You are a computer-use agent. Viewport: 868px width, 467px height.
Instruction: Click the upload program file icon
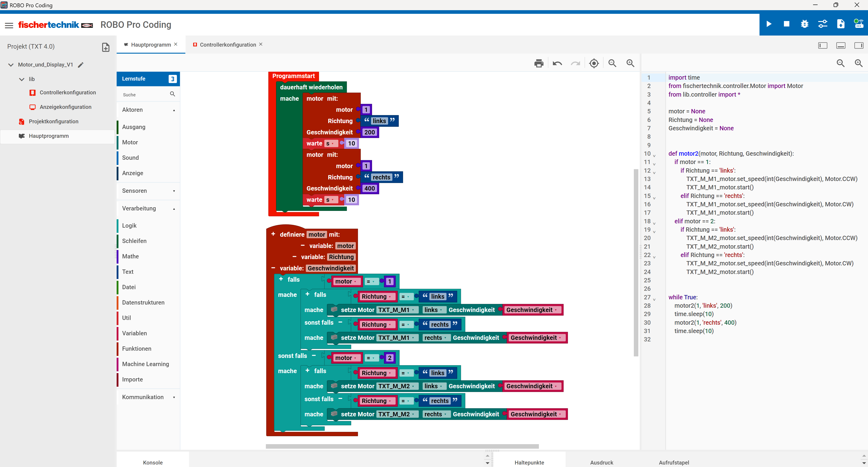[x=841, y=24]
